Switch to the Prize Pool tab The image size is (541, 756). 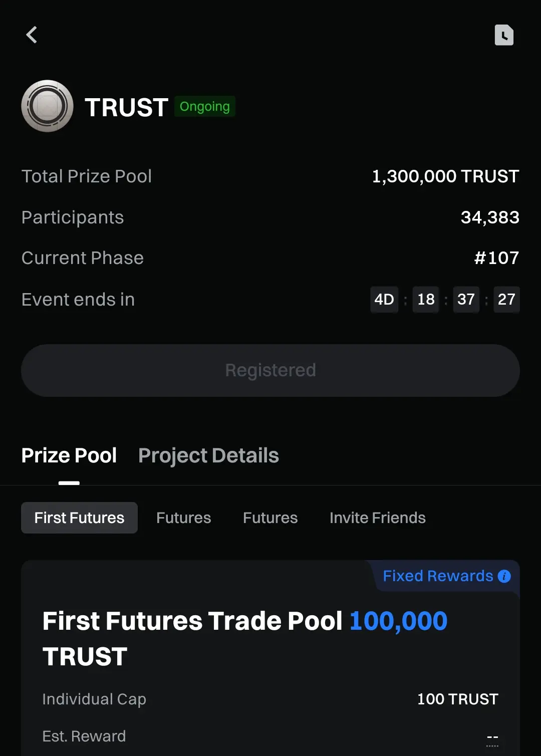tap(69, 455)
